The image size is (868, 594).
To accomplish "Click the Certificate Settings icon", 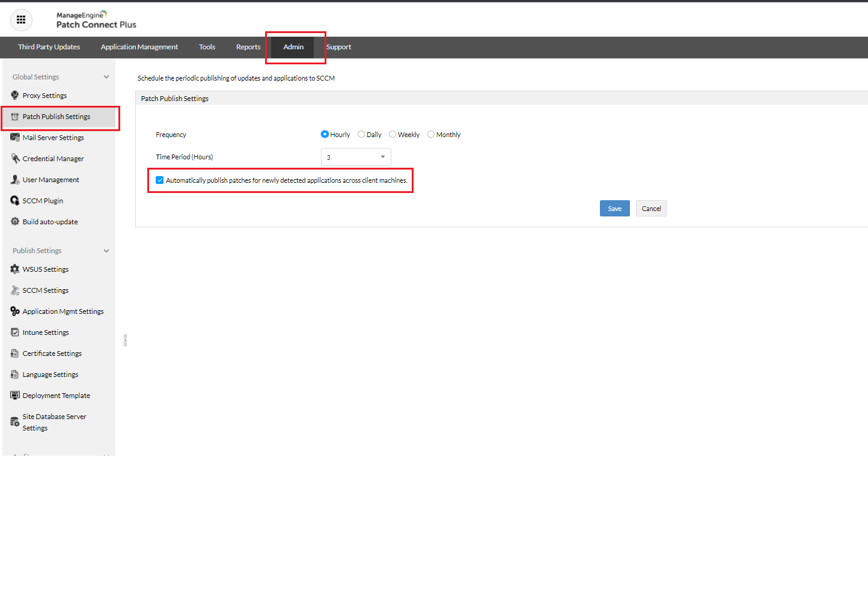I will [15, 354].
